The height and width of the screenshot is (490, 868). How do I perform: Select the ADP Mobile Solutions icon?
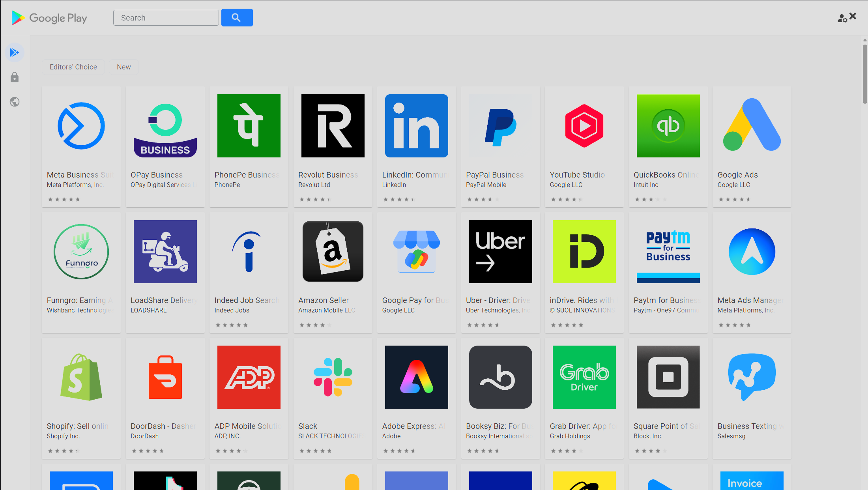(249, 377)
